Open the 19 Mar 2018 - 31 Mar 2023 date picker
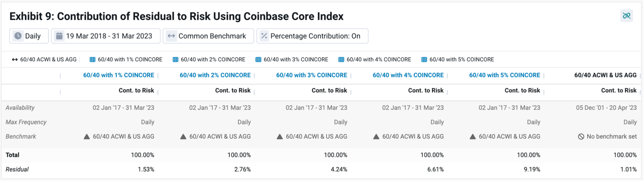The image size is (644, 181). pos(105,36)
